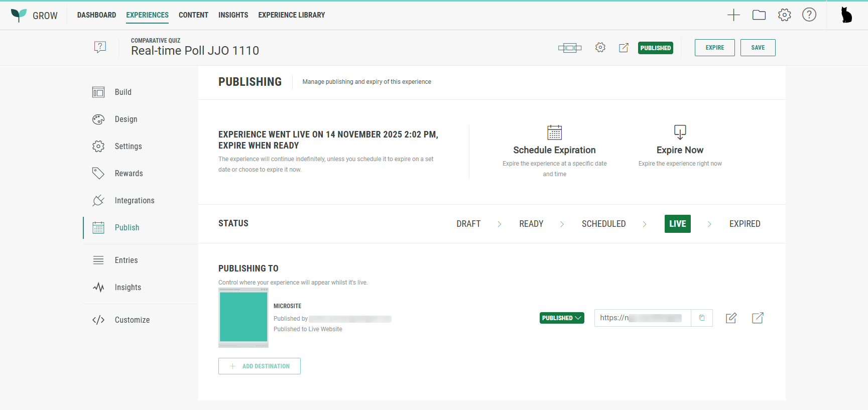Select the Expire Now option
Screen dimensions: 868x410
(x=680, y=150)
